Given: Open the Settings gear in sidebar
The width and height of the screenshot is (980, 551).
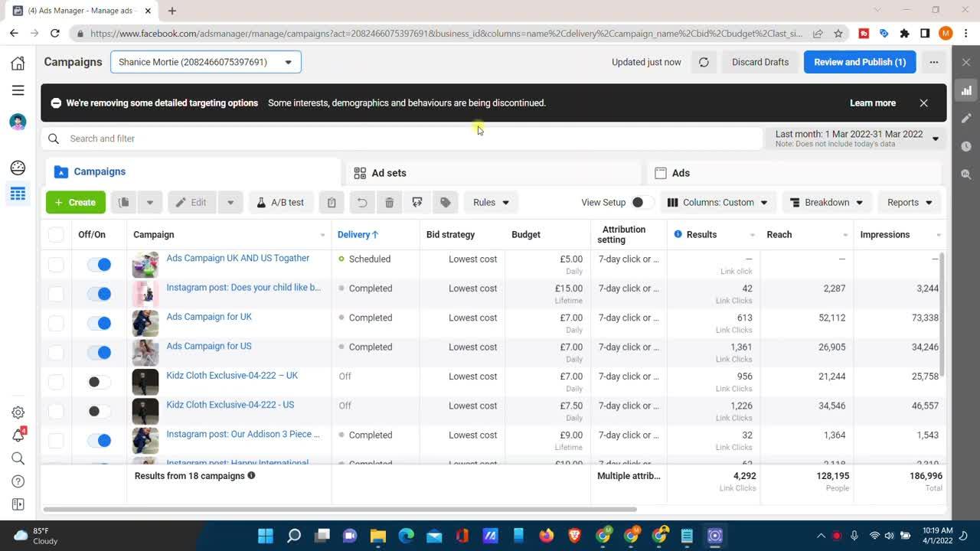Looking at the screenshot, I should click(18, 412).
